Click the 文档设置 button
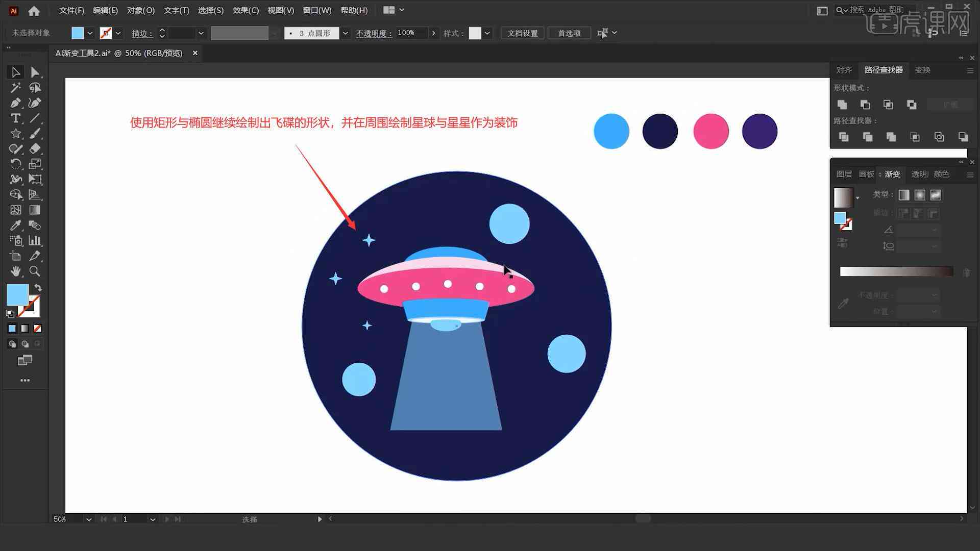The height and width of the screenshot is (551, 980). tap(524, 33)
